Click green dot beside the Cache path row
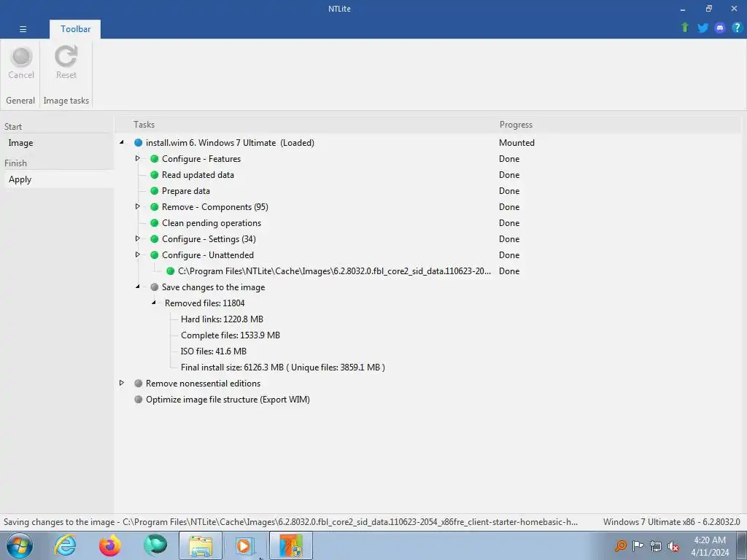This screenshot has height=560, width=747. pos(170,271)
